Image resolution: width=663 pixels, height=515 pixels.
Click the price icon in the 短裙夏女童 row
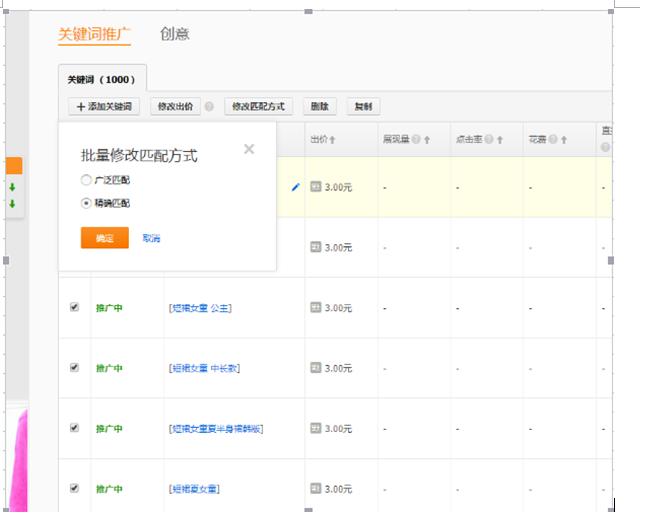pyautogui.click(x=315, y=489)
